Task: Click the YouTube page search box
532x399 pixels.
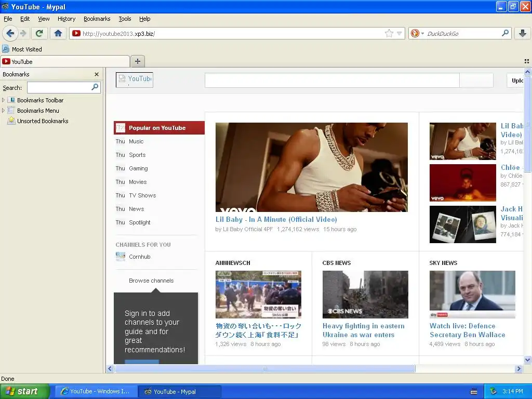Action: (332, 81)
